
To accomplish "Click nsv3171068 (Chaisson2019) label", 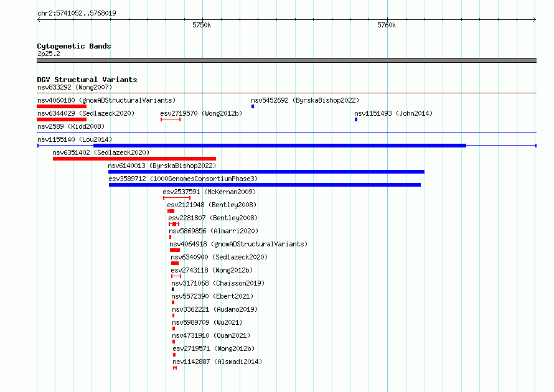I will [x=218, y=283].
